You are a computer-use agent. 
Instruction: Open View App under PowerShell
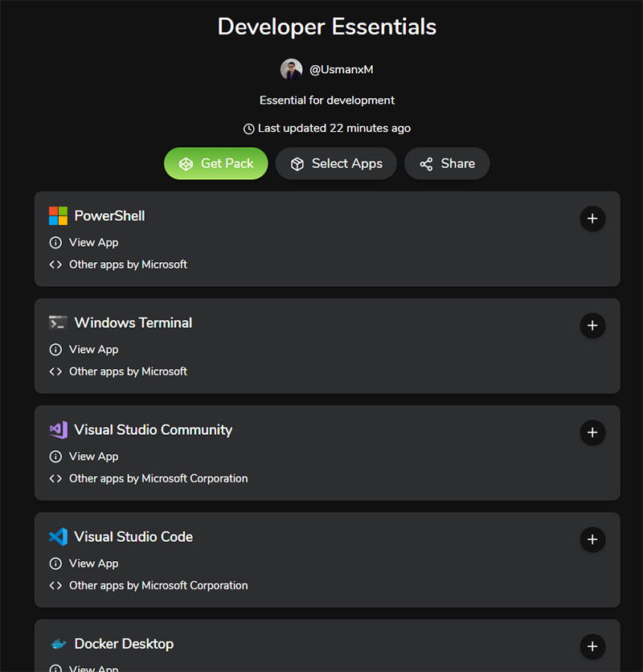tap(93, 242)
